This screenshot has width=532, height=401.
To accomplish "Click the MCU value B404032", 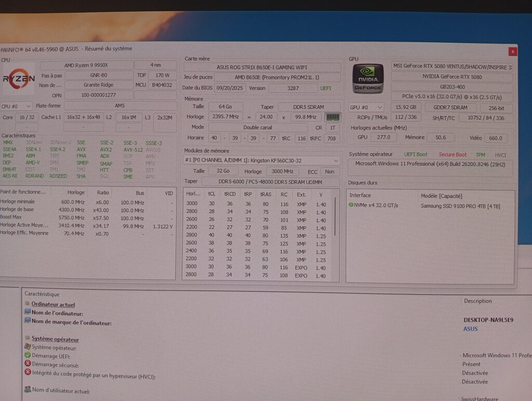I will [x=162, y=85].
